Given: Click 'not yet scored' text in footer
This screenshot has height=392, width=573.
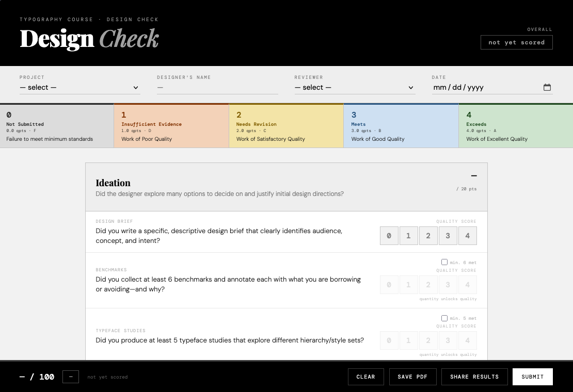Looking at the screenshot, I should 107,377.
